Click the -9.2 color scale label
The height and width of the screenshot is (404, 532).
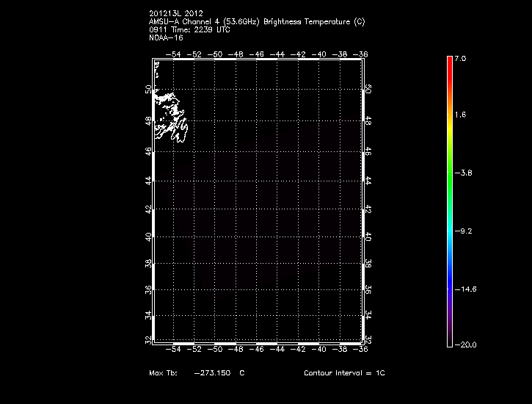(462, 231)
